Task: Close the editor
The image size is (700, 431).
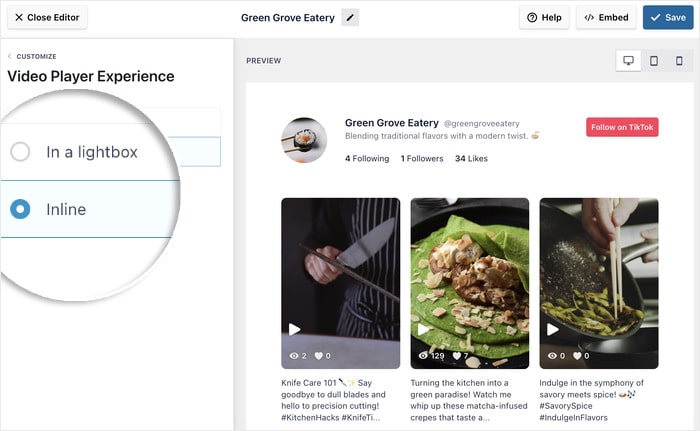Action: point(47,18)
